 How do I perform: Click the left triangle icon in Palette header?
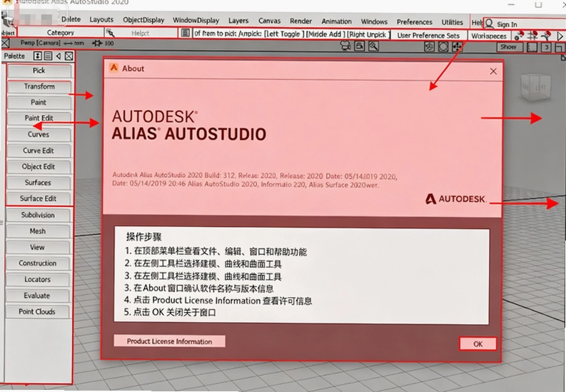pyautogui.click(x=59, y=56)
